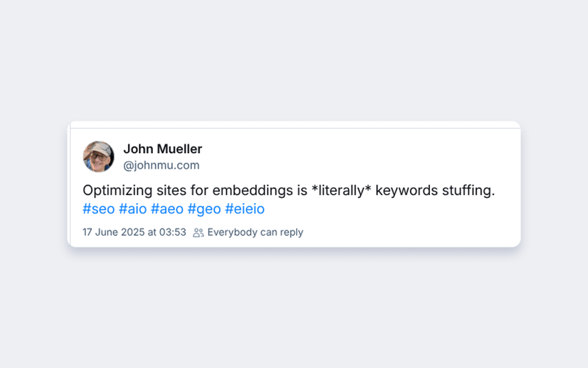Open the 17 June 2025 timestamp
The width and height of the screenshot is (588, 368).
pyautogui.click(x=134, y=233)
